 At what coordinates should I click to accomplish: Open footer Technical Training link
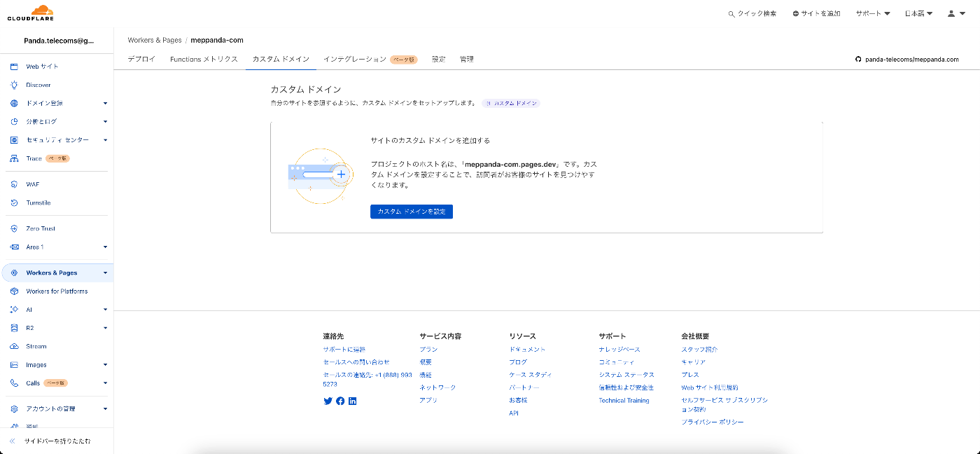[624, 401]
